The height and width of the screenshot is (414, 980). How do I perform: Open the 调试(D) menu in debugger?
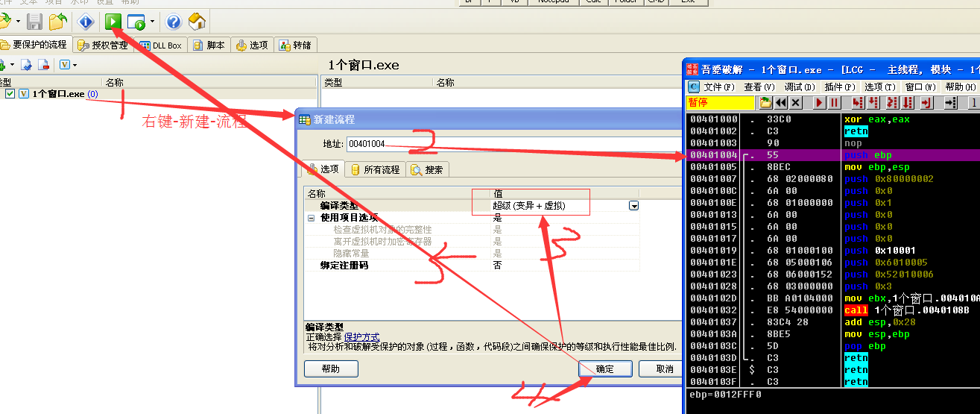pos(800,87)
